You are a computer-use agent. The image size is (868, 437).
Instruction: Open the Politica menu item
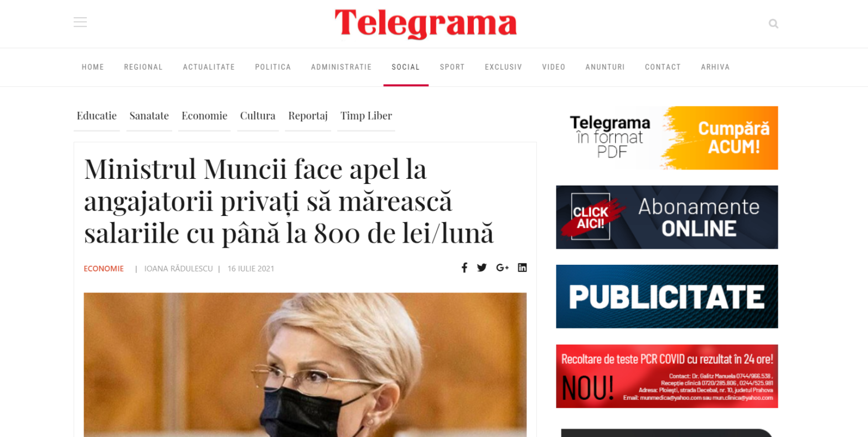tap(273, 67)
